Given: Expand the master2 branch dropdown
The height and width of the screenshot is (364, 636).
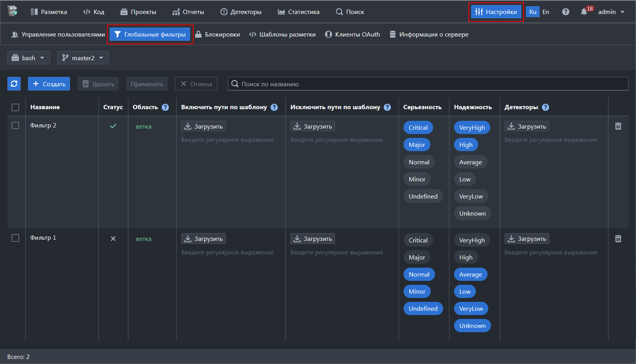Looking at the screenshot, I should pos(83,58).
